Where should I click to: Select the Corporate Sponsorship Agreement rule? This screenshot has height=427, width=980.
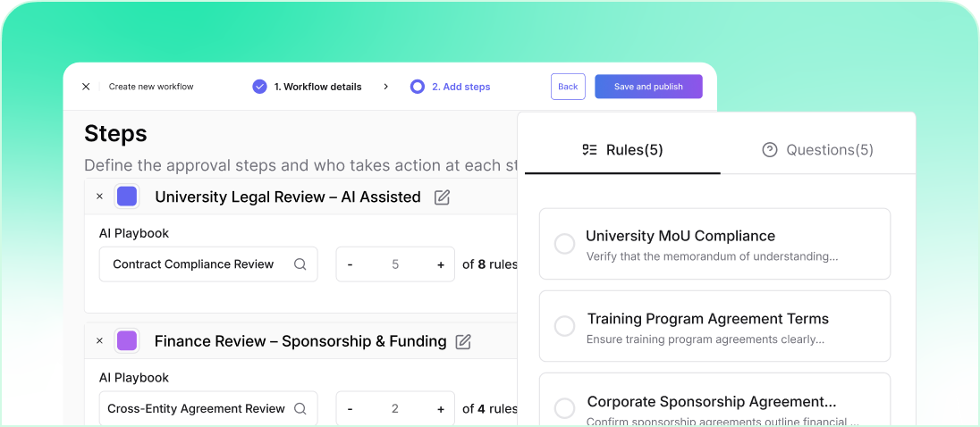(564, 408)
